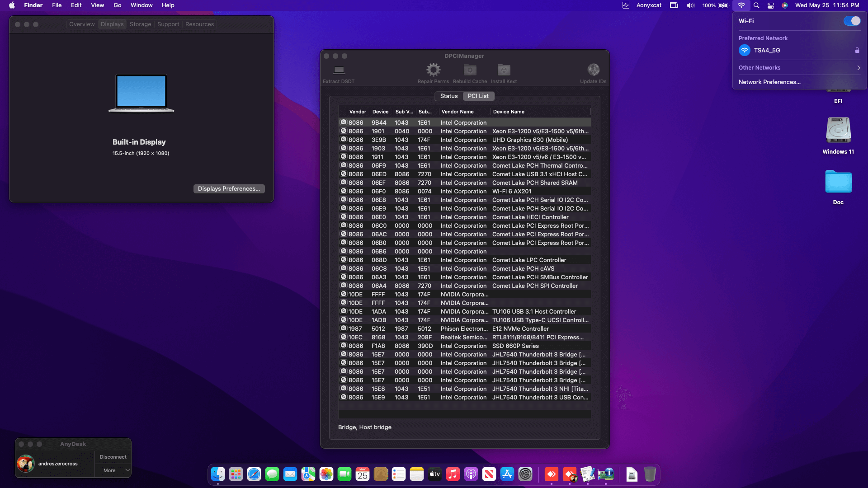868x488 pixels.
Task: Click Install Kext toolbar icon
Action: (x=504, y=70)
